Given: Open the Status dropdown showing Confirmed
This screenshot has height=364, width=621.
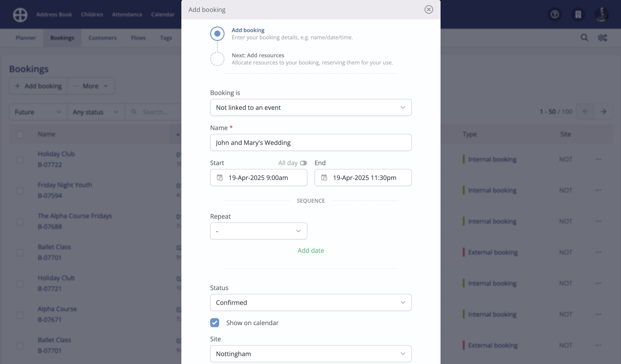Looking at the screenshot, I should (311, 302).
